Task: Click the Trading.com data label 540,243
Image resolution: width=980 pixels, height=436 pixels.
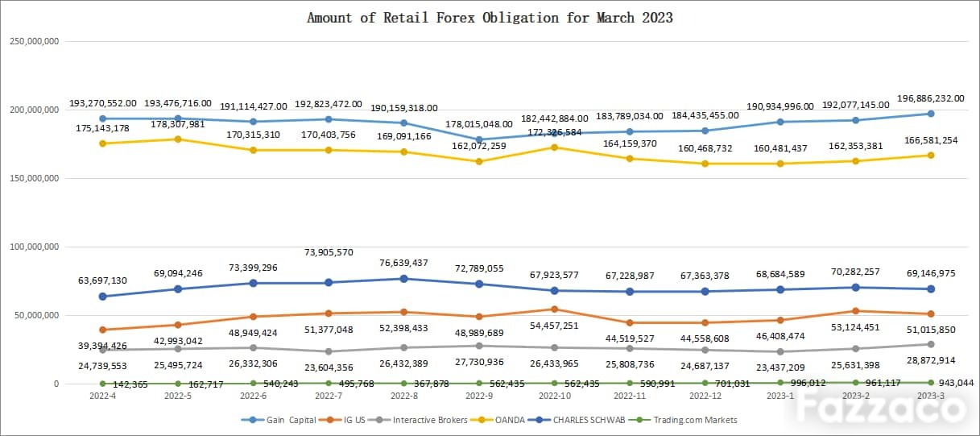Action: tap(281, 384)
